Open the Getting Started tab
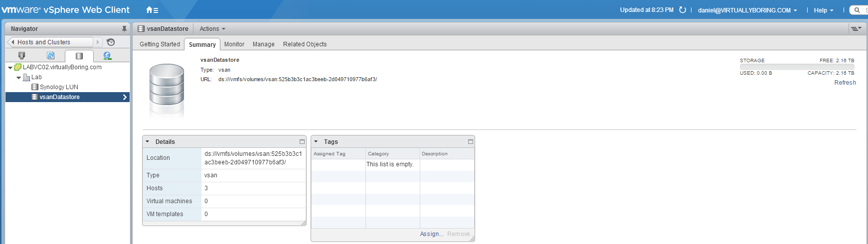Viewport: 868px width, 244px height. [x=160, y=44]
